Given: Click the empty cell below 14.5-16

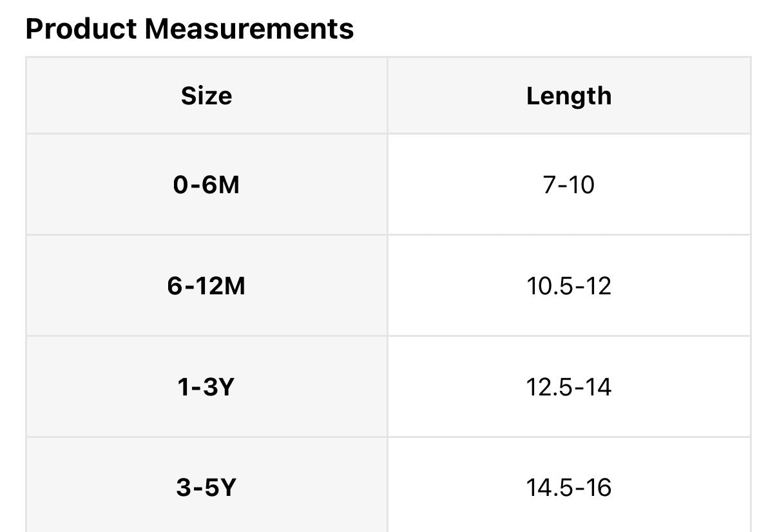Looking at the screenshot, I should (568, 529).
